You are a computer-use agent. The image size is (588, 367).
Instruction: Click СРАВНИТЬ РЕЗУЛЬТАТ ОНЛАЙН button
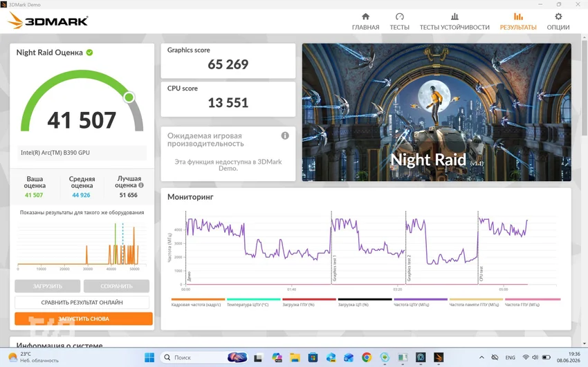[x=82, y=302]
